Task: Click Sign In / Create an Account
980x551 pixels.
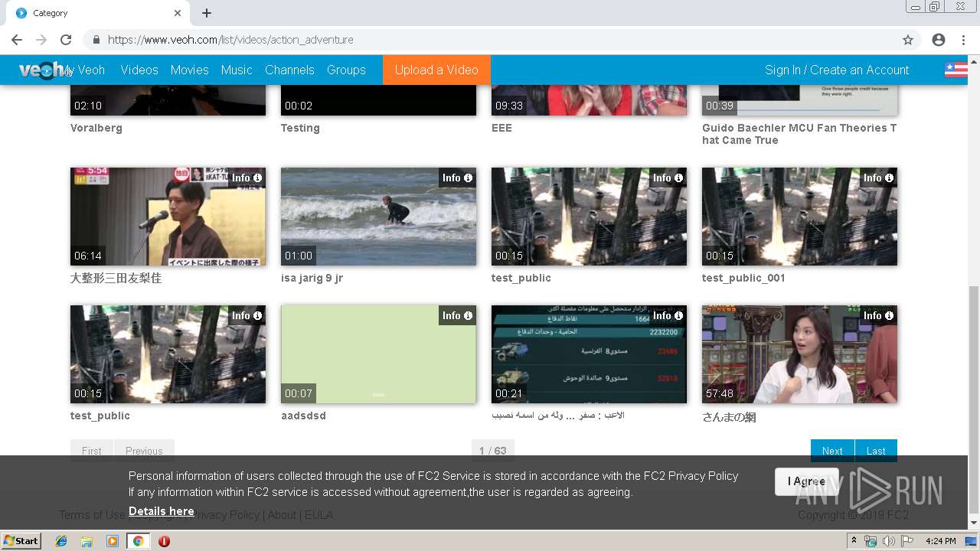Action: point(837,70)
